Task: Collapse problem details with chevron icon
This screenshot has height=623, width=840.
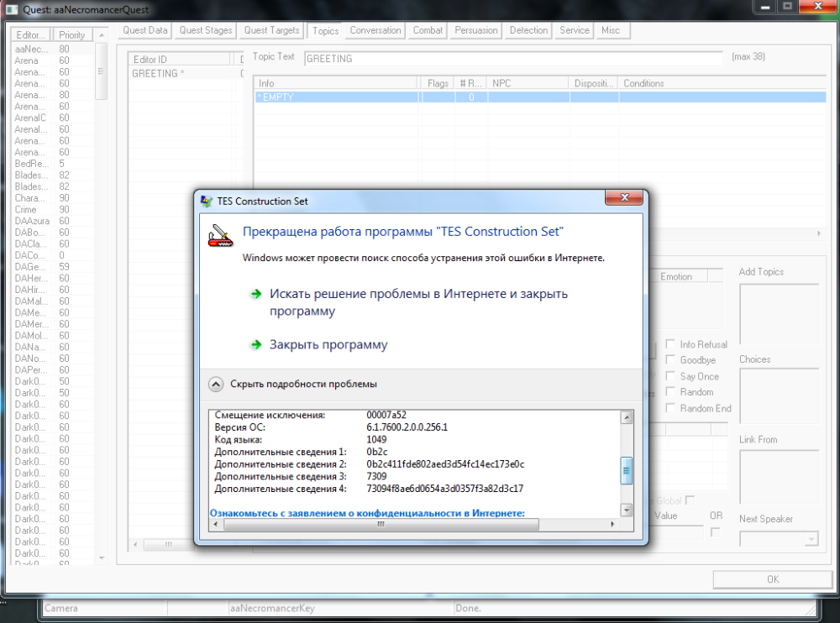Action: [x=216, y=384]
